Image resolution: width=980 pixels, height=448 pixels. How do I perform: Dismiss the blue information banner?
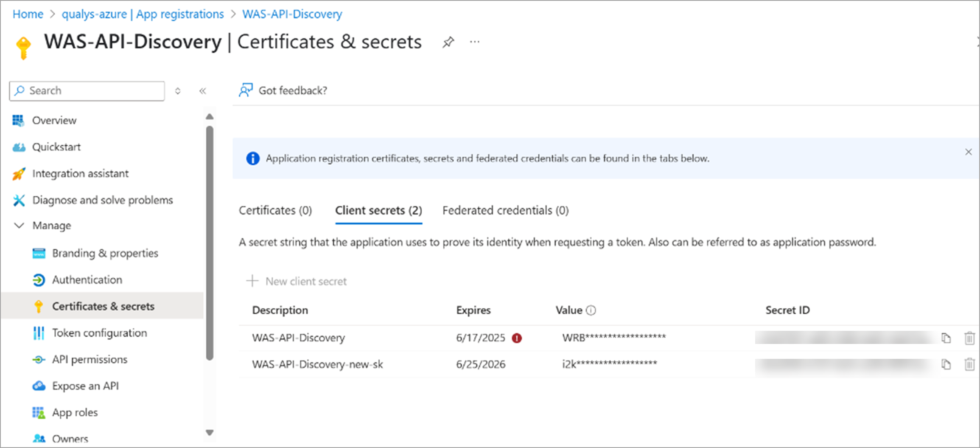pos(969,152)
